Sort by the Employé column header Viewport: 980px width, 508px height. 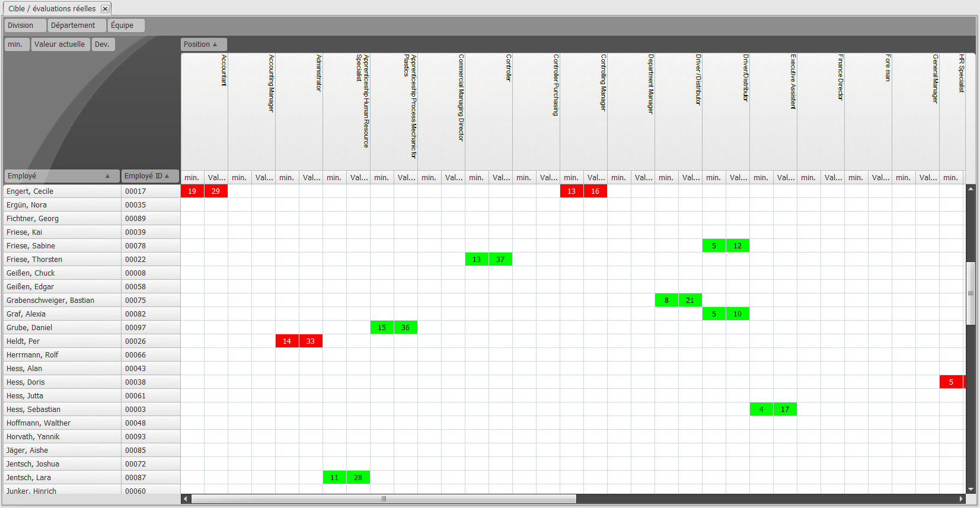(62, 176)
